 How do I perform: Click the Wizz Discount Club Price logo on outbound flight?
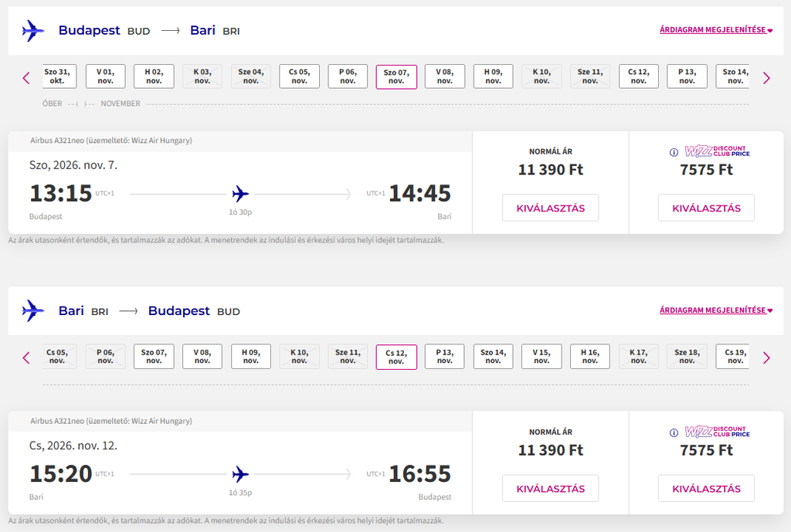[x=717, y=151]
